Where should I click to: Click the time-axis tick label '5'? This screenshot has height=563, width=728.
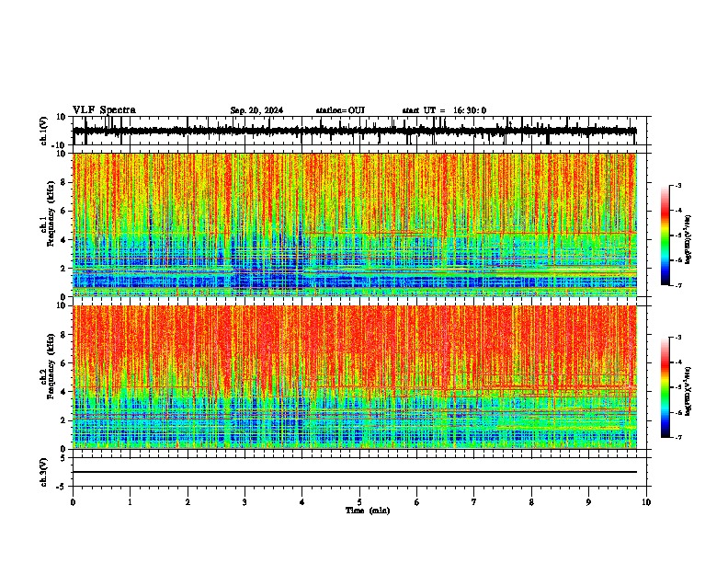(359, 502)
